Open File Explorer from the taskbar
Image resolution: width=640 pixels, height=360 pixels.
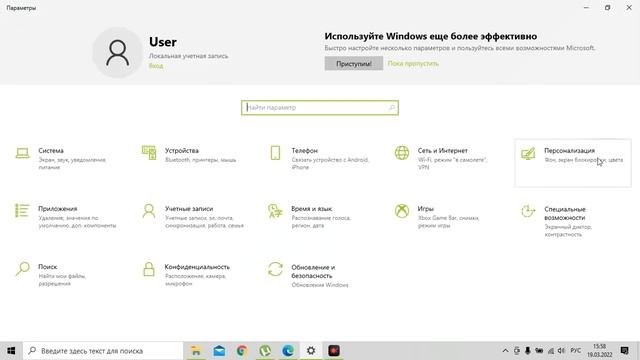point(196,351)
